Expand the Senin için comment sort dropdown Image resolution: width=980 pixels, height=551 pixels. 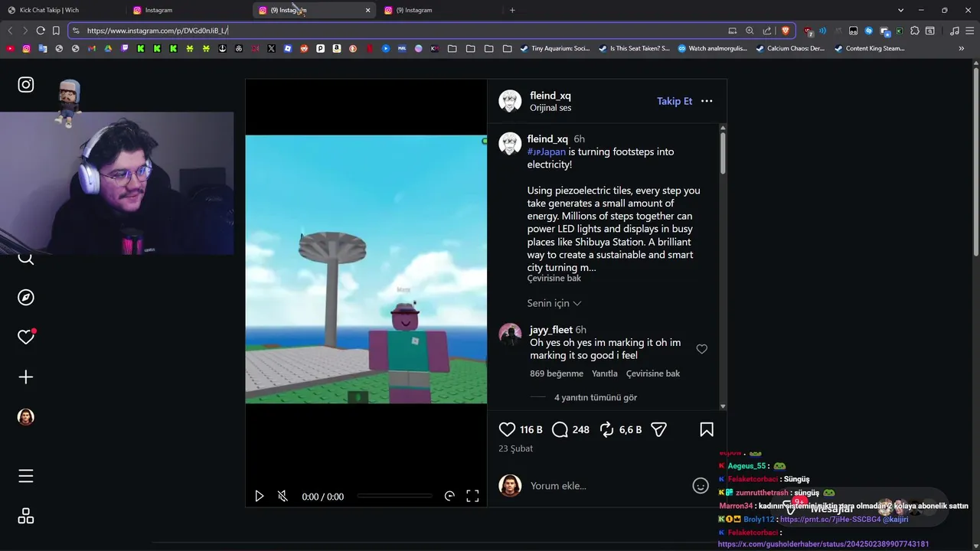tap(554, 303)
